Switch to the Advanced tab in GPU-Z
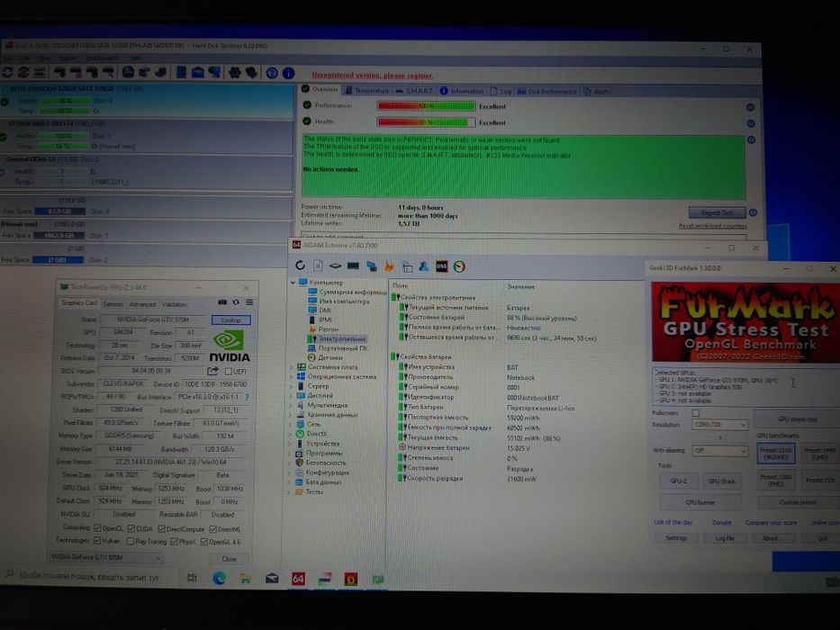The width and height of the screenshot is (840, 630). tap(142, 304)
